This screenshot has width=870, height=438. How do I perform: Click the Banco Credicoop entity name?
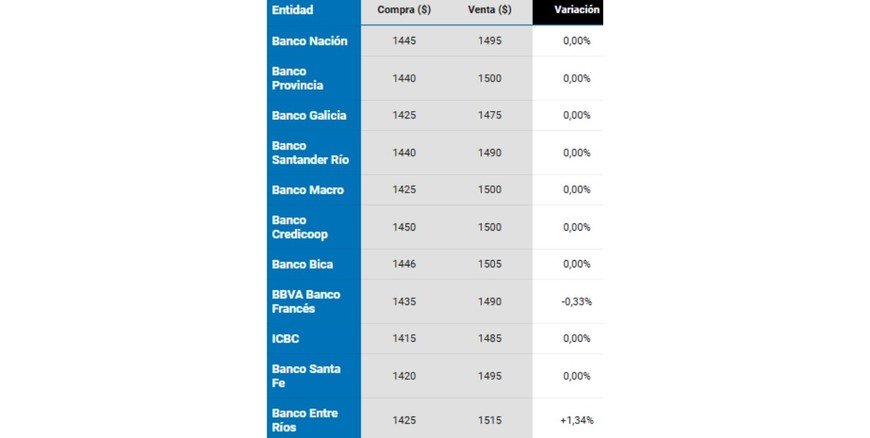click(x=299, y=227)
